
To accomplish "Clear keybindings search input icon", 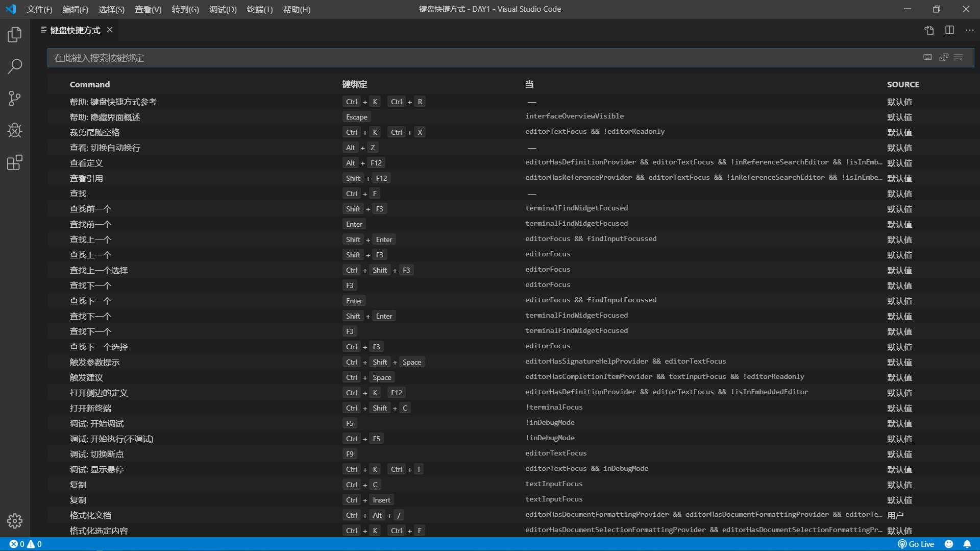I will [x=959, y=57].
